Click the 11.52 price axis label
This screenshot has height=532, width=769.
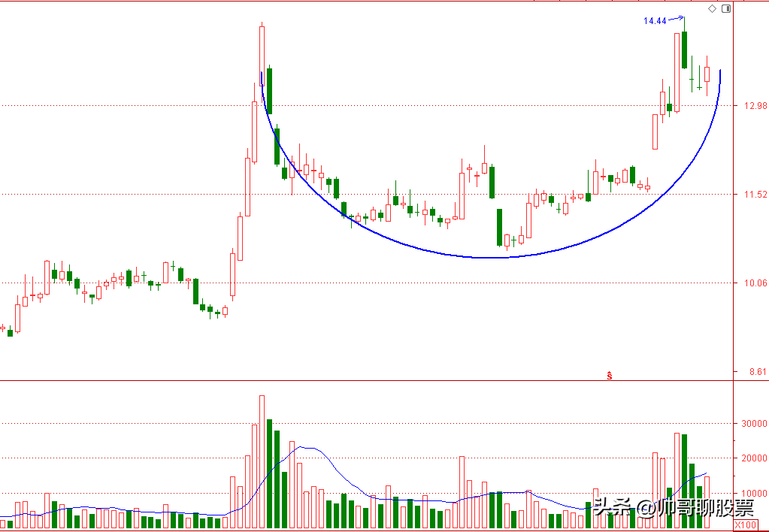click(755, 195)
